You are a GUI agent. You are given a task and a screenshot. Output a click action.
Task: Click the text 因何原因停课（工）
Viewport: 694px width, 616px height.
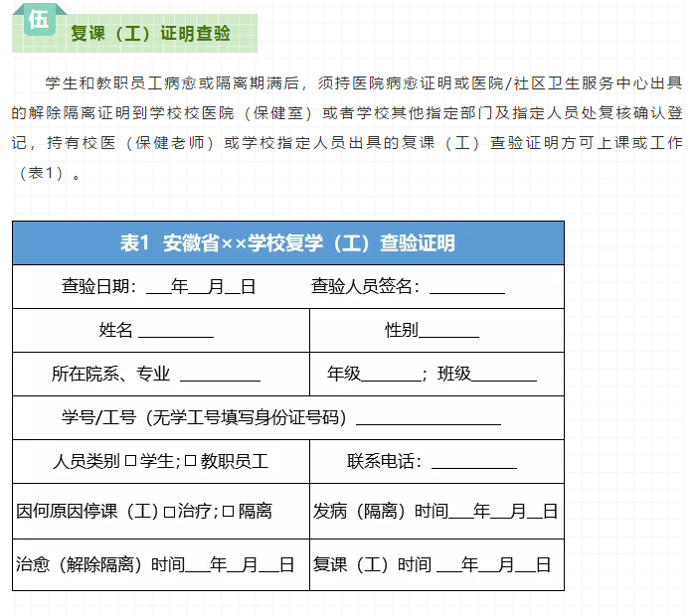coord(87,512)
